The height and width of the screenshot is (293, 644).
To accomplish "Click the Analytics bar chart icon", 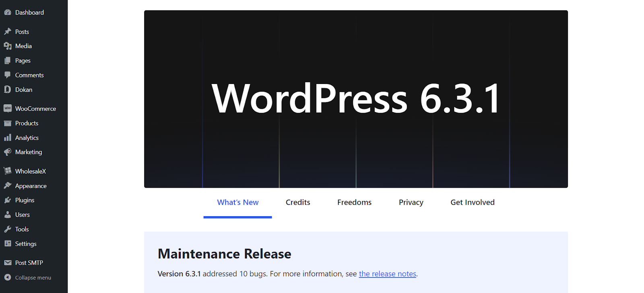I will 8,137.
